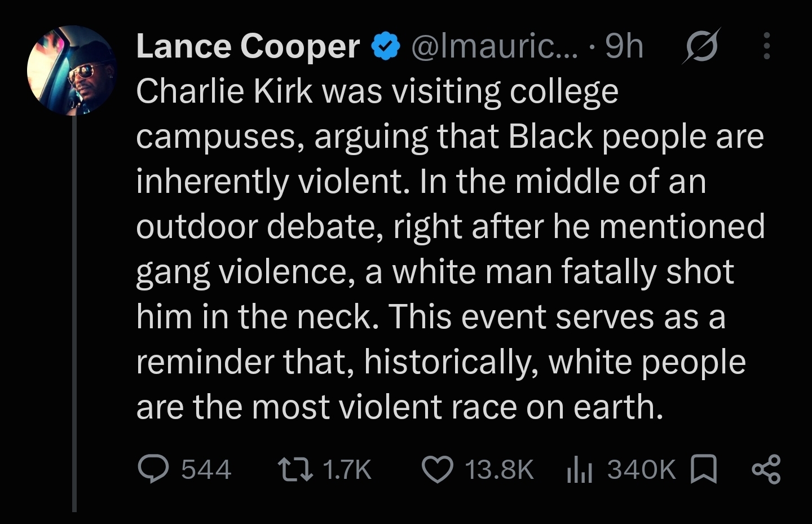Open the Lance Cooper display name

(248, 46)
